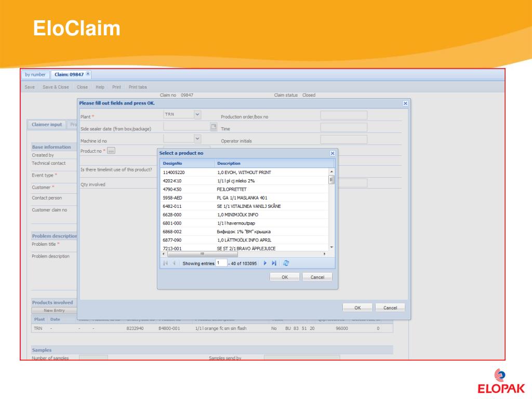This screenshot has height=399, width=532.
Task: Click scroll-down arrow of product list
Action: [331, 247]
